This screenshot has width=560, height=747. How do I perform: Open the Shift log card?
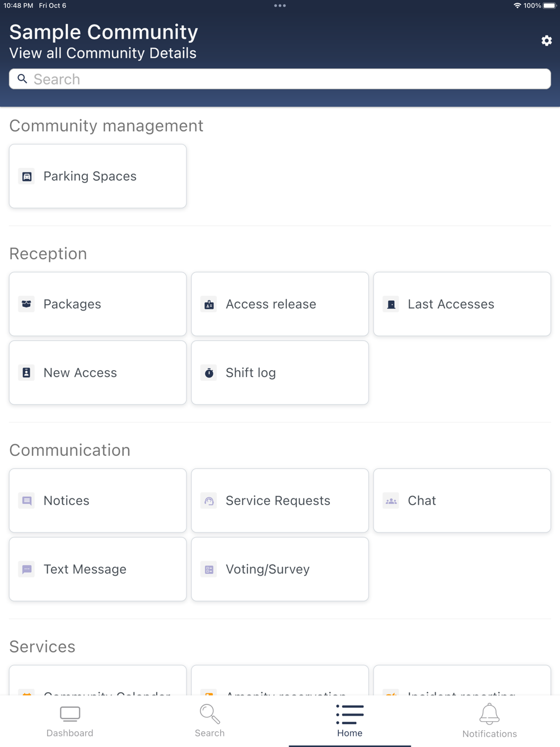280,373
